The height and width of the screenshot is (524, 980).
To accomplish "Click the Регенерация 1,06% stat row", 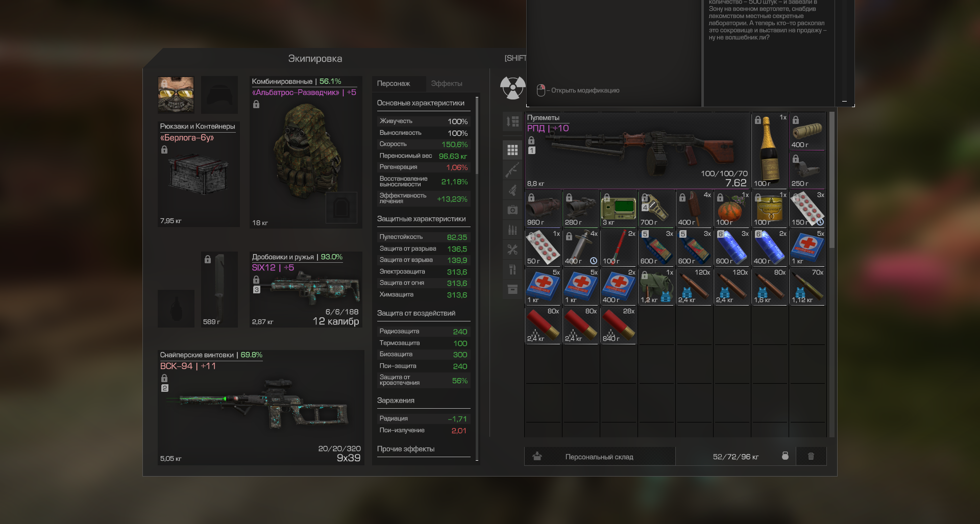I will [423, 167].
